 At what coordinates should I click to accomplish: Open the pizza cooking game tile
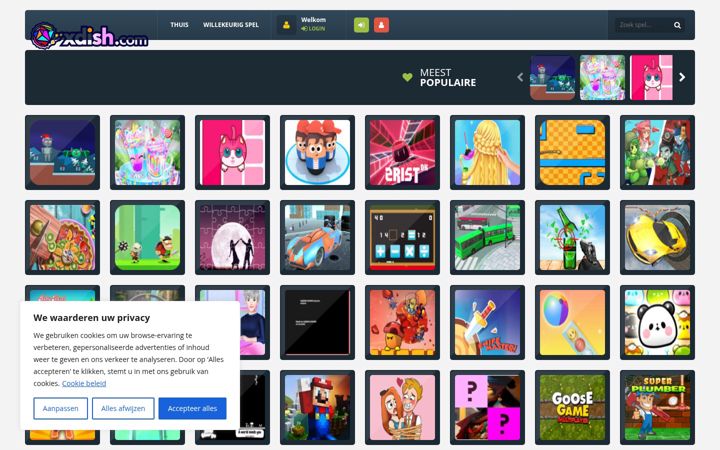(62, 237)
